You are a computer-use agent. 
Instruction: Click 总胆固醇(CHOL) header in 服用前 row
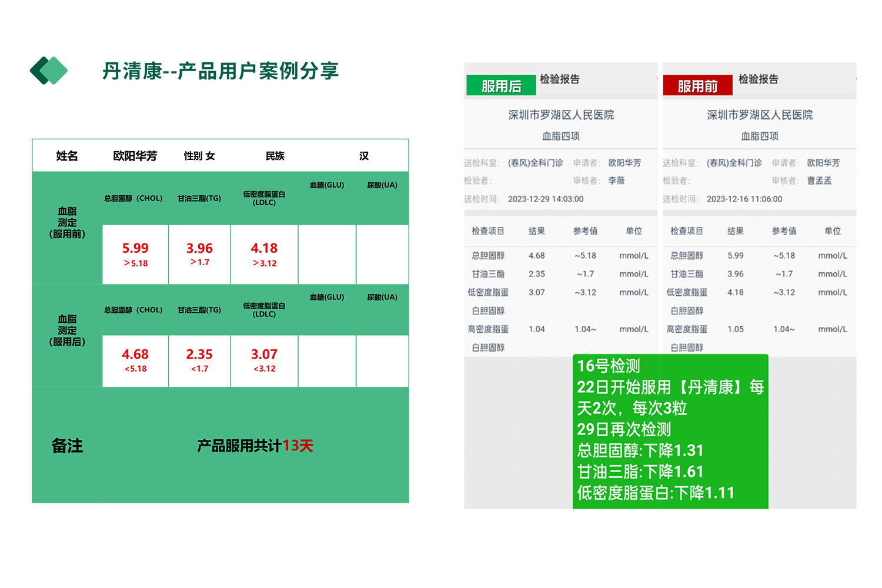click(x=133, y=198)
